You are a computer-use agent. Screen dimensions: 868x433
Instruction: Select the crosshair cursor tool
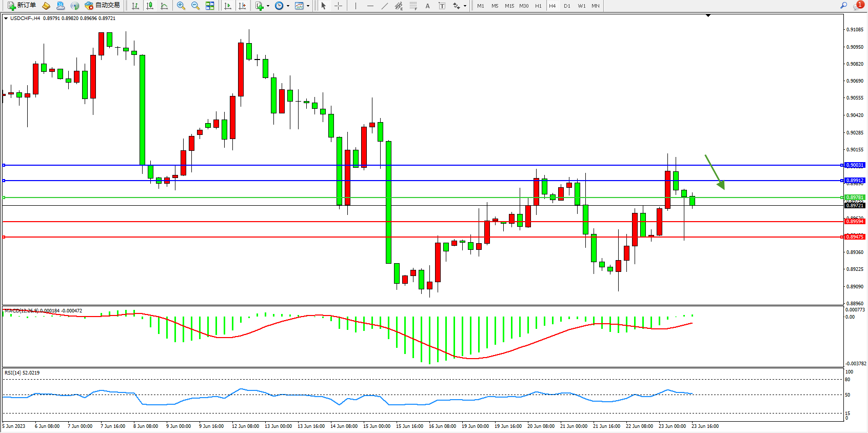tap(339, 6)
